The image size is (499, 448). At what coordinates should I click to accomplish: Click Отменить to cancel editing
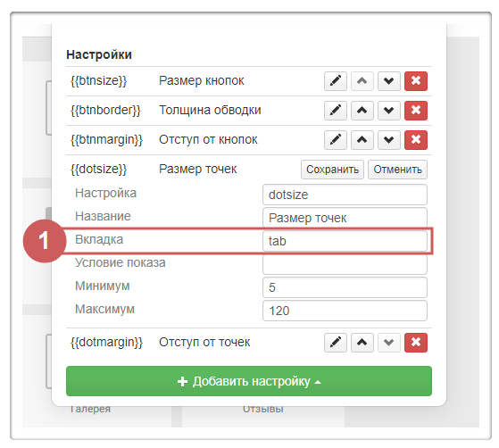(397, 170)
